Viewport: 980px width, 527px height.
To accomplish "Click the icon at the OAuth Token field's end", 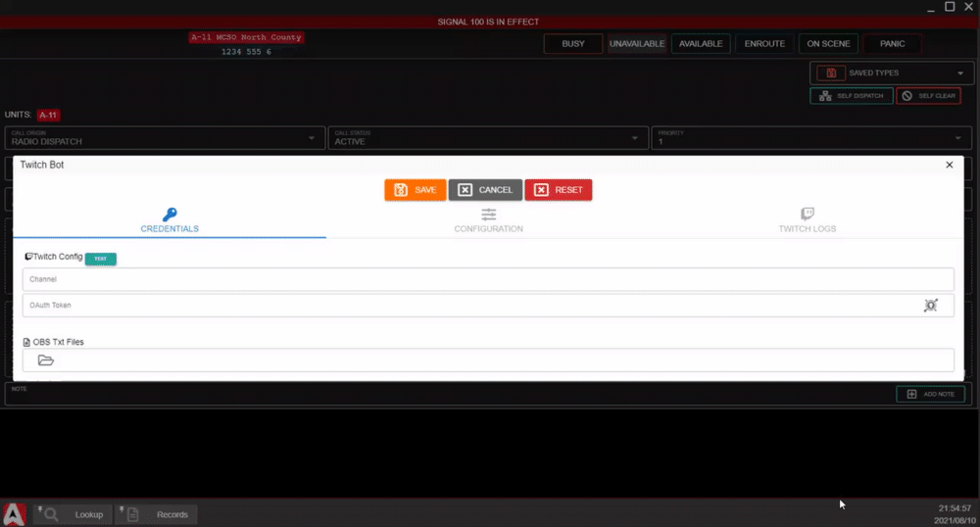I will point(931,306).
